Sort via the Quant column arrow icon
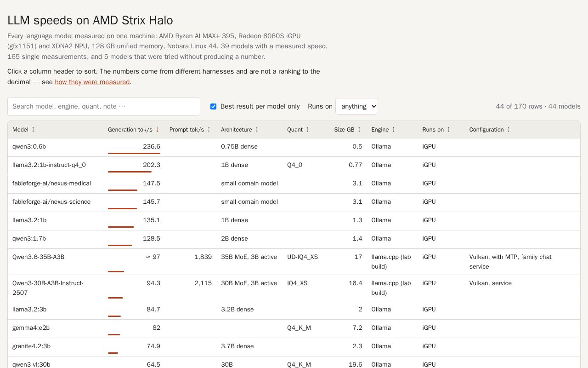Image resolution: width=588 pixels, height=368 pixels. coord(307,130)
